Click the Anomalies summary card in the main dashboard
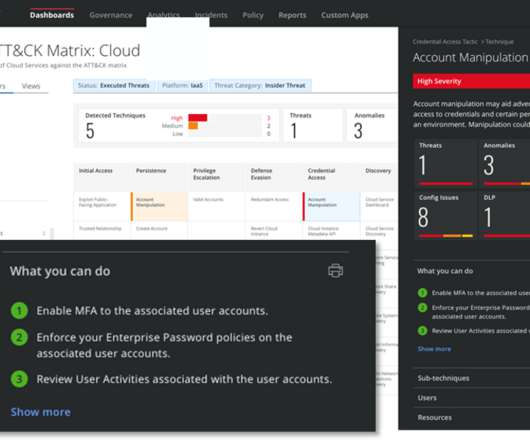The height and width of the screenshot is (442, 530). tap(372, 125)
